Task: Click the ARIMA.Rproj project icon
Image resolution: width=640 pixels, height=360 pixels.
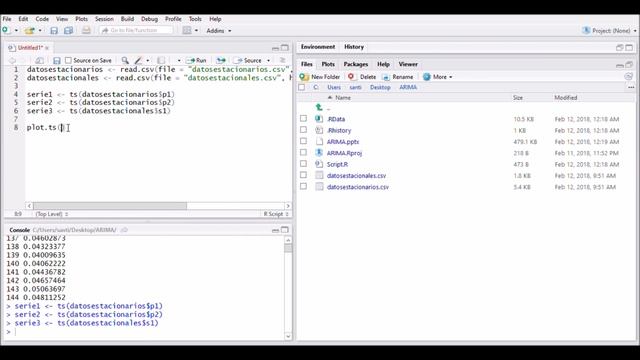Action: [x=319, y=153]
